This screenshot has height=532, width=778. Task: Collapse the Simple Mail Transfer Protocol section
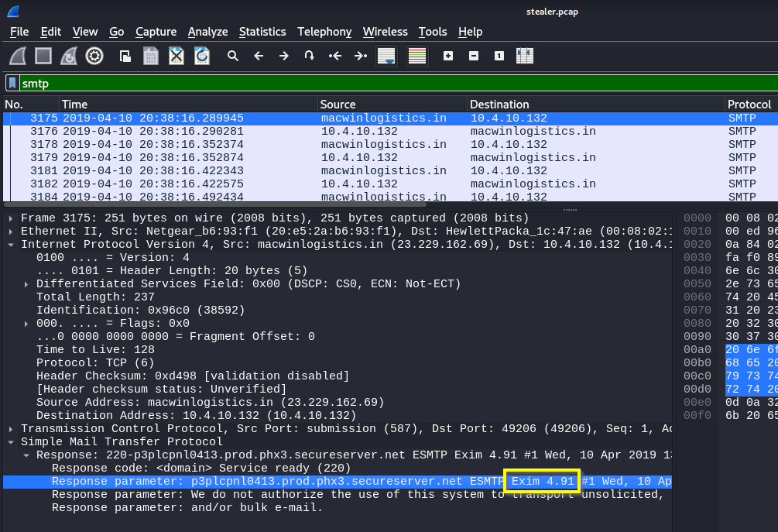[x=11, y=442]
